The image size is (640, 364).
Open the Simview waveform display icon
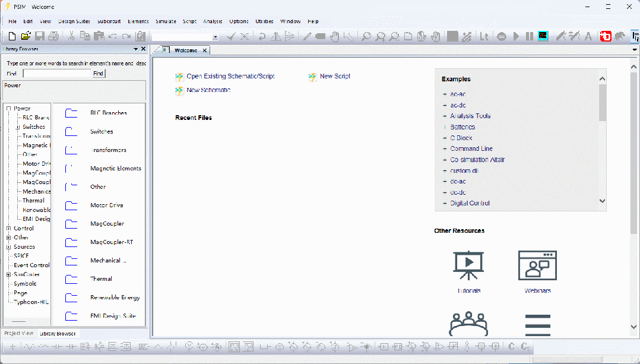click(543, 36)
